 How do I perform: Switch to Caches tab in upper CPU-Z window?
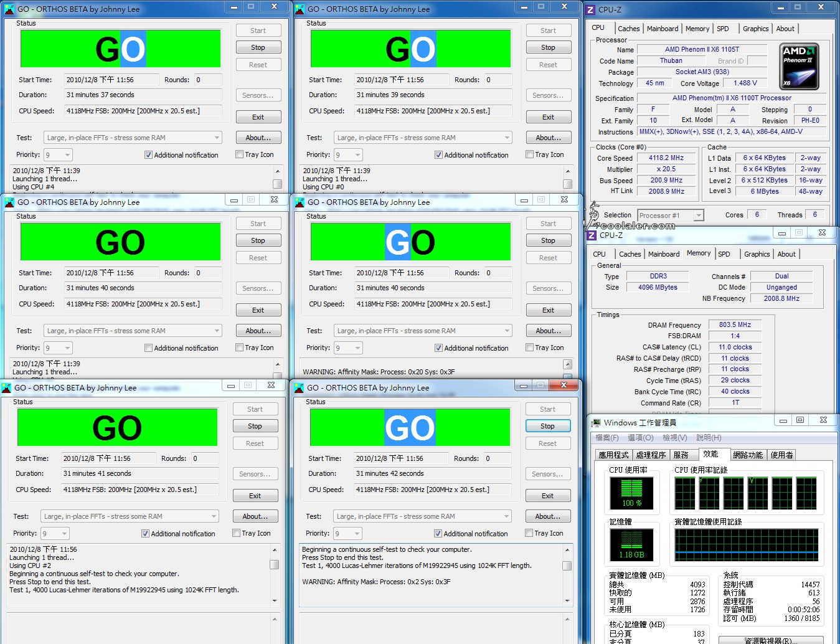pos(628,29)
